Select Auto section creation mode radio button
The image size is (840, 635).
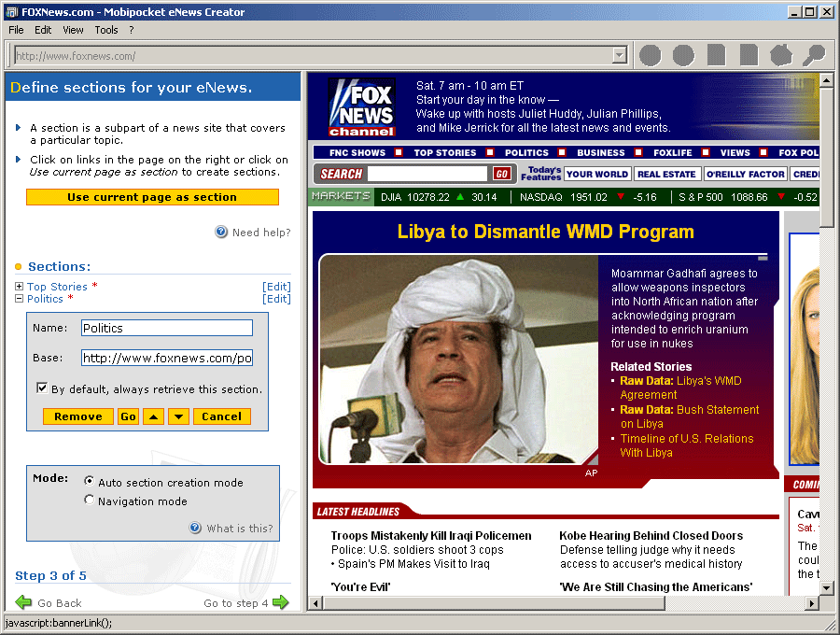tap(90, 481)
